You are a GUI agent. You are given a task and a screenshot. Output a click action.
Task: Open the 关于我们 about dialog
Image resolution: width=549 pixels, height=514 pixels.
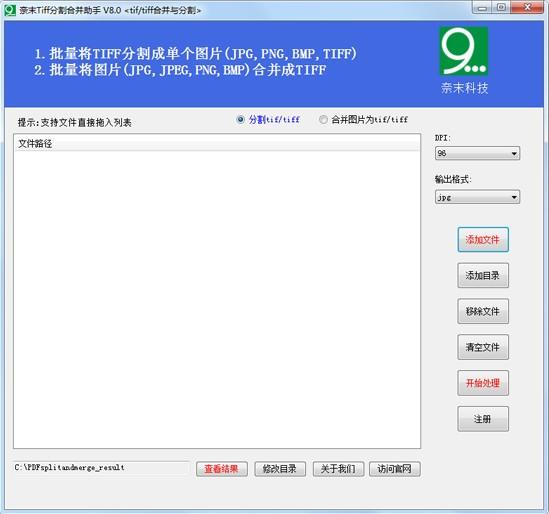338,469
